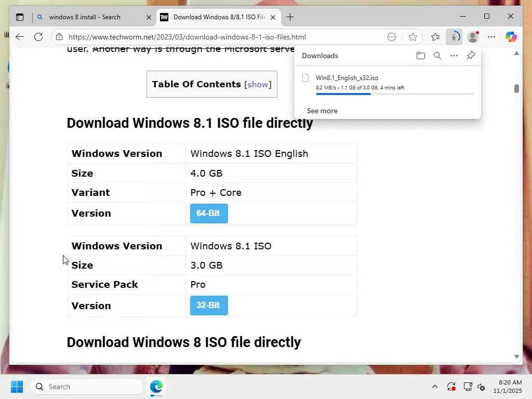The width and height of the screenshot is (532, 399).
Task: Click the scrollbar up arrow
Action: (516, 54)
